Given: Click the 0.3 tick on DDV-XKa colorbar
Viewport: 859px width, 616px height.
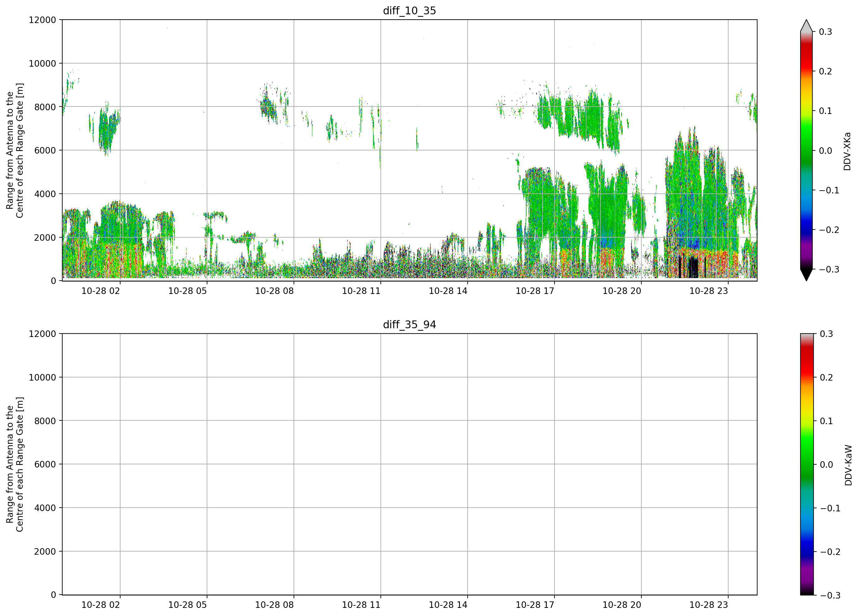Looking at the screenshot, I should pyautogui.click(x=825, y=32).
